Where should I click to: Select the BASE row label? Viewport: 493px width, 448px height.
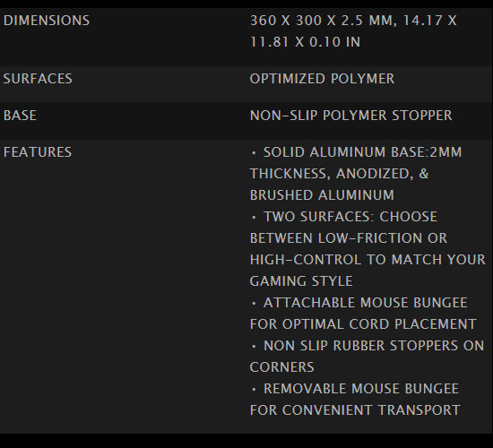pyautogui.click(x=20, y=116)
